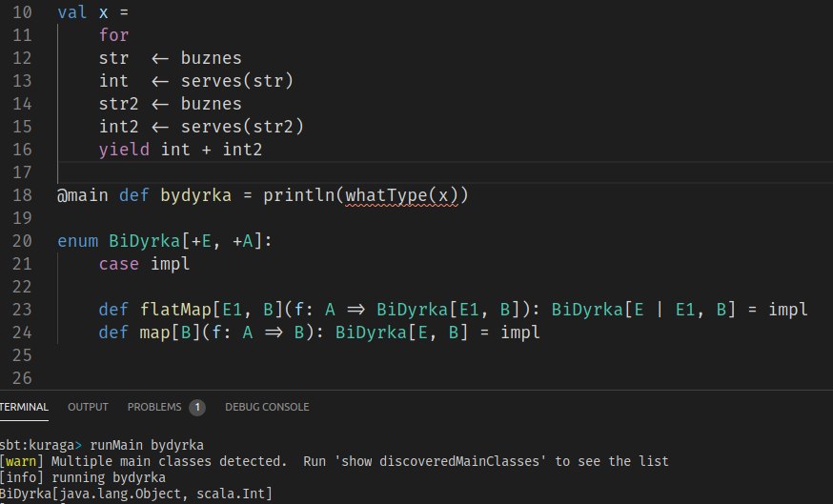Screen dimensions: 833x504
Task: Click 'map' method name on line 24
Action: 154,333
